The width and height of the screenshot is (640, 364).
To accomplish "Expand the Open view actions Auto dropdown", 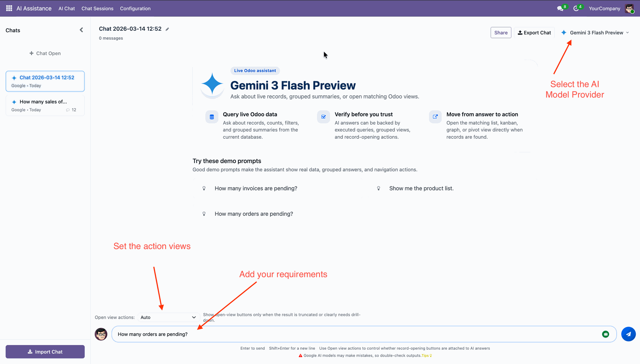I will coord(168,317).
